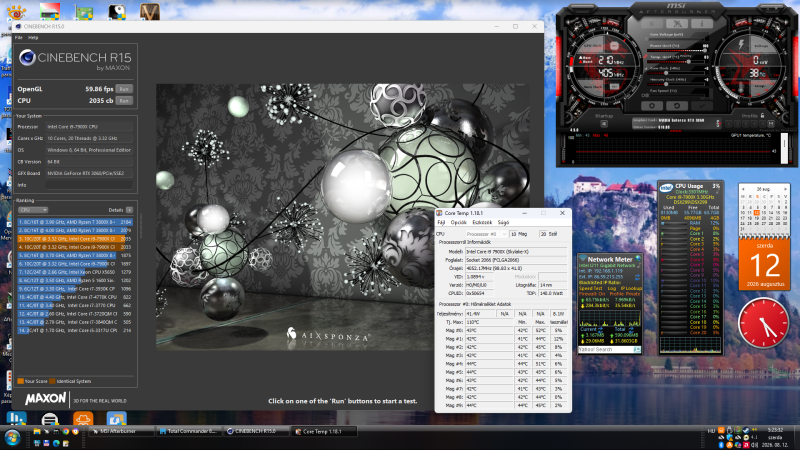Click the MAXON logo in Cinebench
The image size is (800, 450).
45,398
